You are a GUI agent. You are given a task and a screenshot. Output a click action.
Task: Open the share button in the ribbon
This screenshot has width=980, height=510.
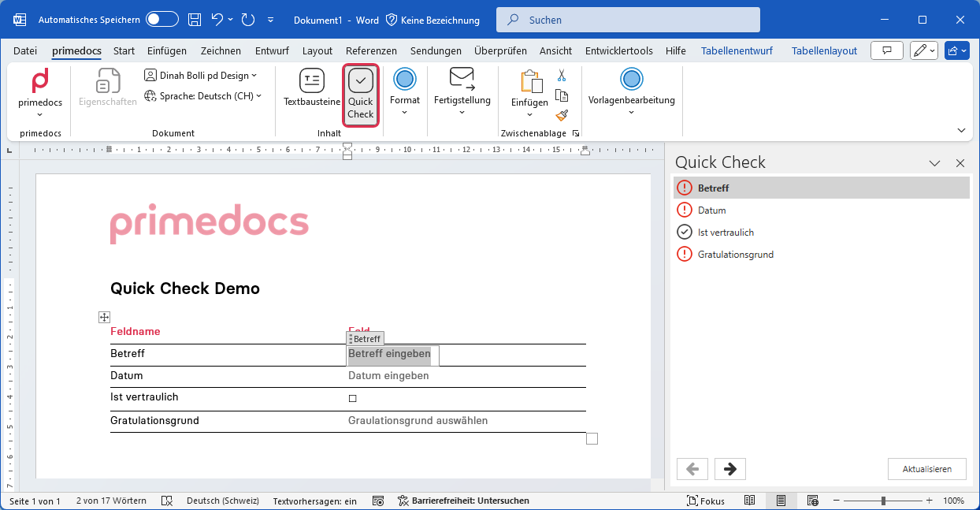pos(956,50)
